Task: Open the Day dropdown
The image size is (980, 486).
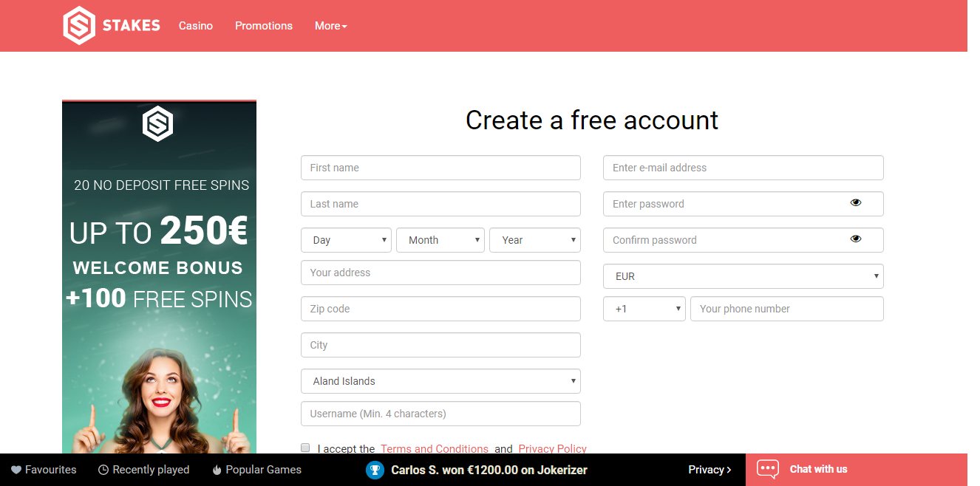Action: point(346,240)
